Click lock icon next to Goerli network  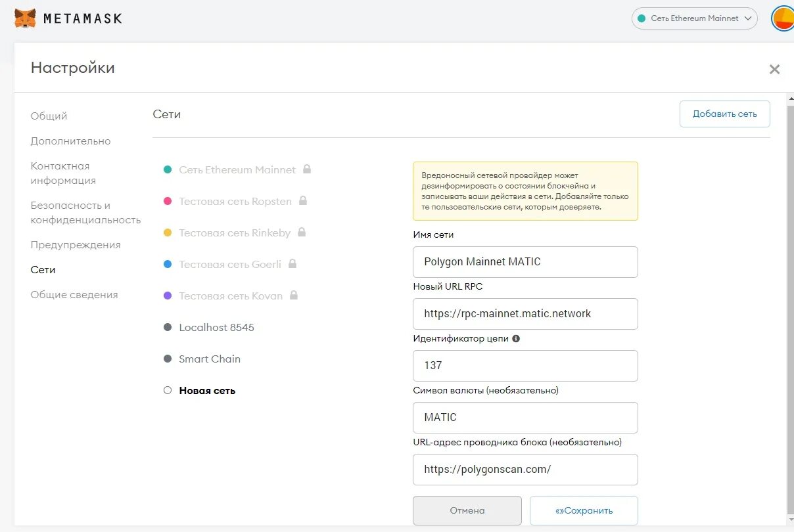(x=292, y=263)
